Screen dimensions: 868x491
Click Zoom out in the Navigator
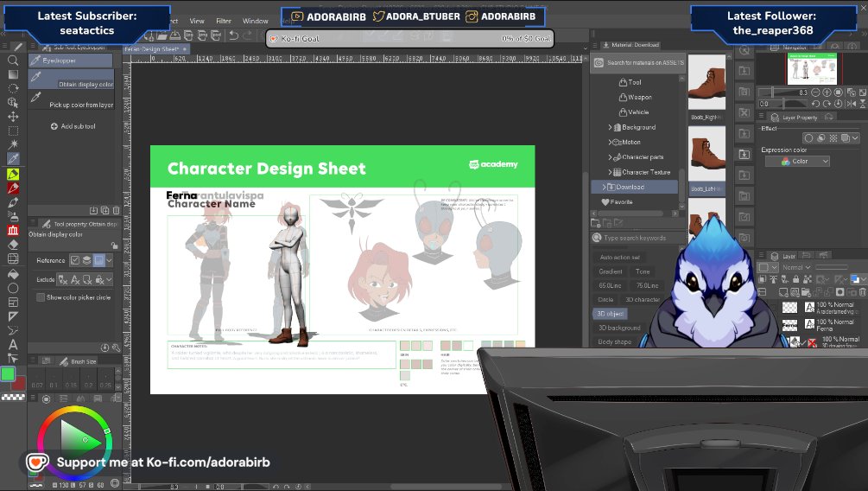[815, 92]
